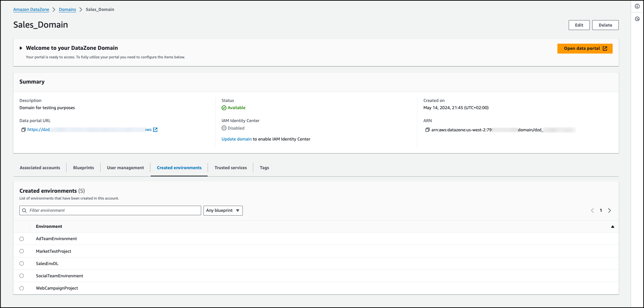The image size is (644, 308).
Task: Open data portal URL external link icon
Action: [155, 130]
